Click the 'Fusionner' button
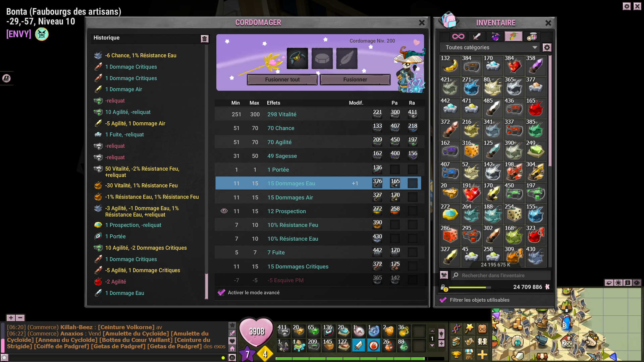Image resolution: width=644 pixels, height=362 pixels. point(355,79)
